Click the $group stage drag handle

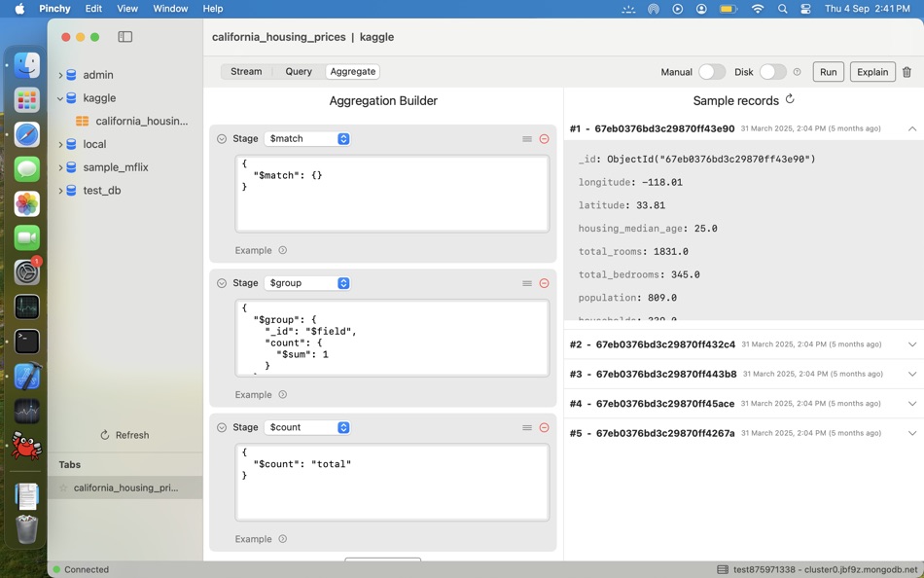coord(527,283)
